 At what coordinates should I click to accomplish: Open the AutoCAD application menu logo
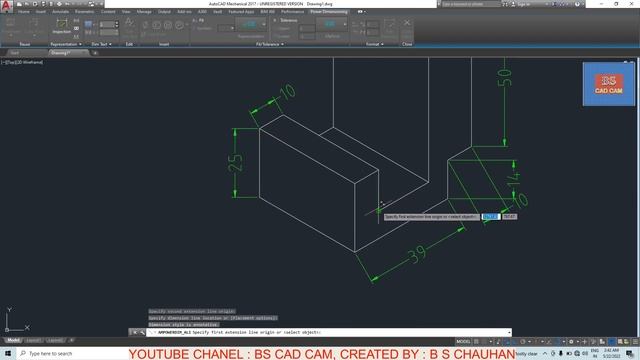(6, 6)
